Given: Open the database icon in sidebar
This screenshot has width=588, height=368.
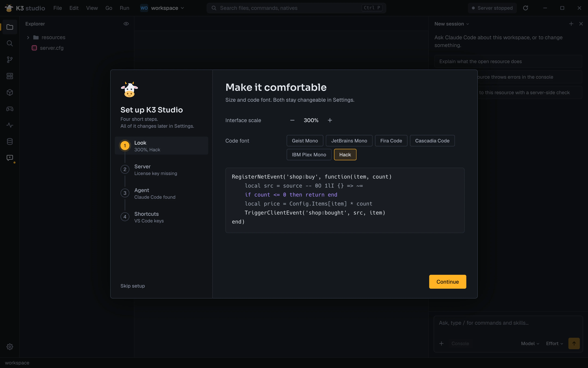Looking at the screenshot, I should click(x=10, y=141).
